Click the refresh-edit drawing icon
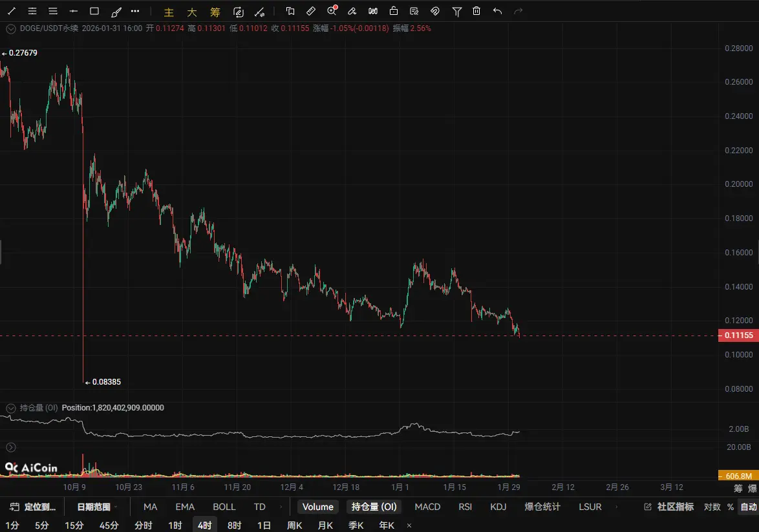 (238, 12)
